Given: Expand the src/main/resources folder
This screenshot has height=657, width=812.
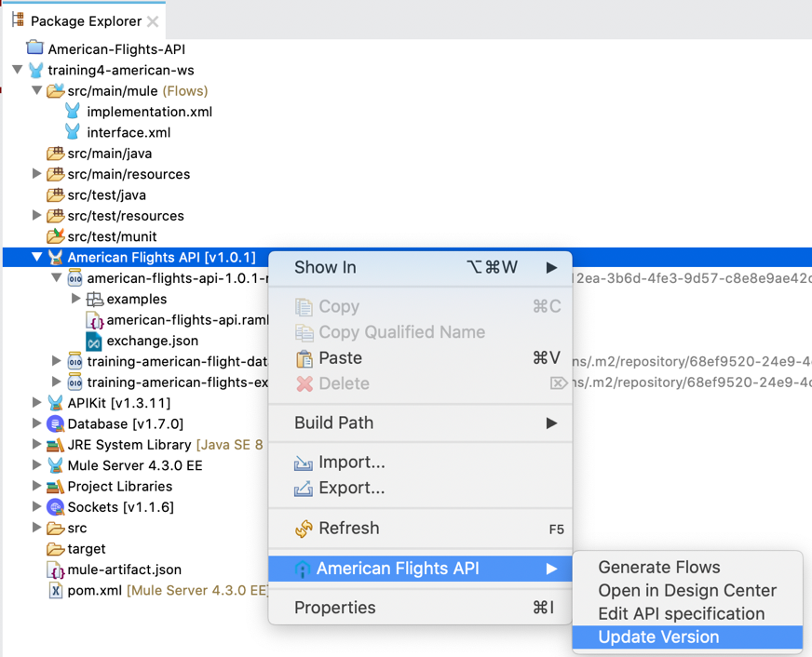Looking at the screenshot, I should pyautogui.click(x=36, y=173).
